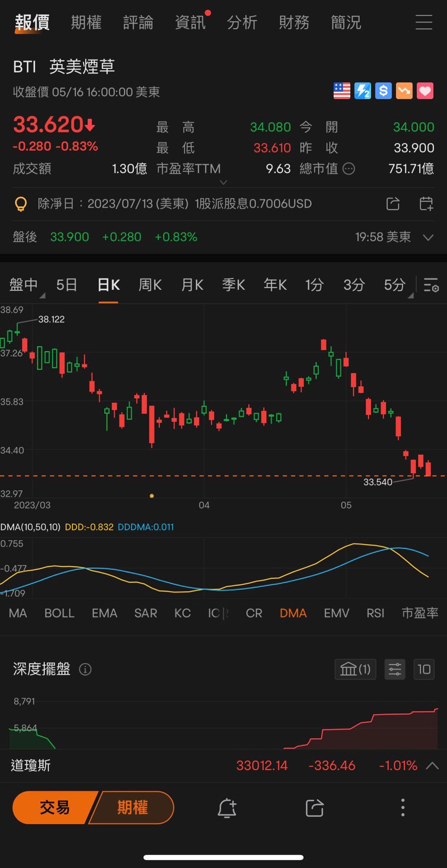The width and height of the screenshot is (447, 868).
Task: Tap the BTI 英美煙草 stock title
Action: 64,67
